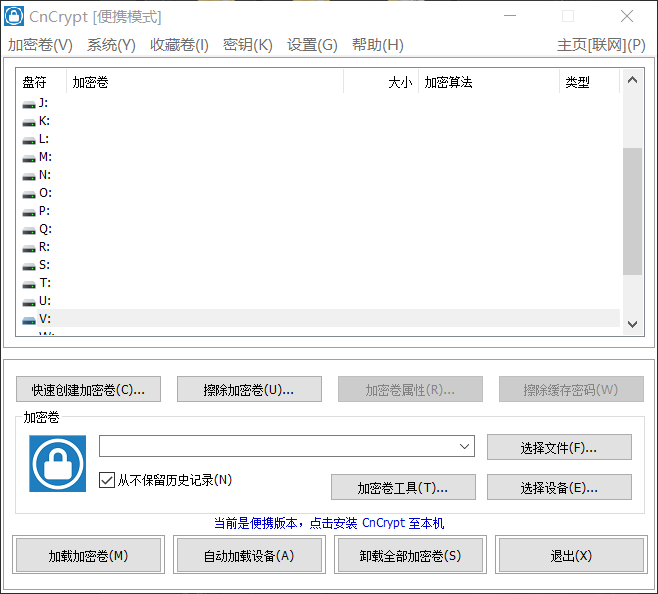Click the install CnCrypt to this machine link
Viewport: 658px width, 594px height.
[329, 523]
